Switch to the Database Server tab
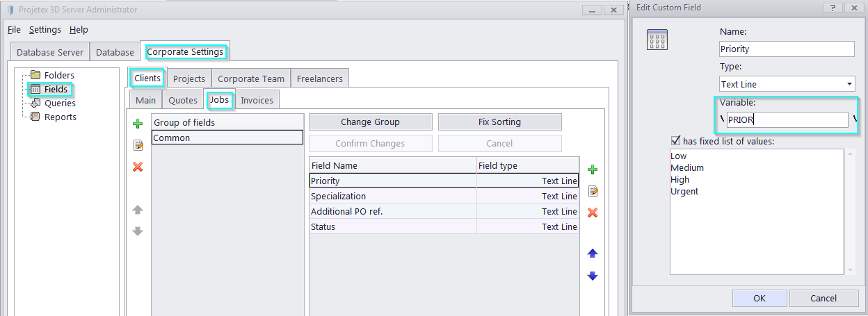The width and height of the screenshot is (868, 316). (x=50, y=52)
